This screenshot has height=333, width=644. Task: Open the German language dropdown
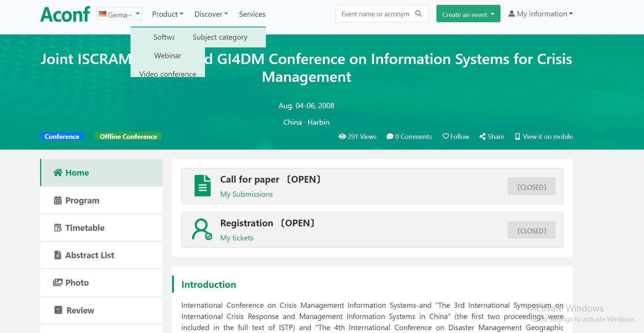[x=119, y=14]
